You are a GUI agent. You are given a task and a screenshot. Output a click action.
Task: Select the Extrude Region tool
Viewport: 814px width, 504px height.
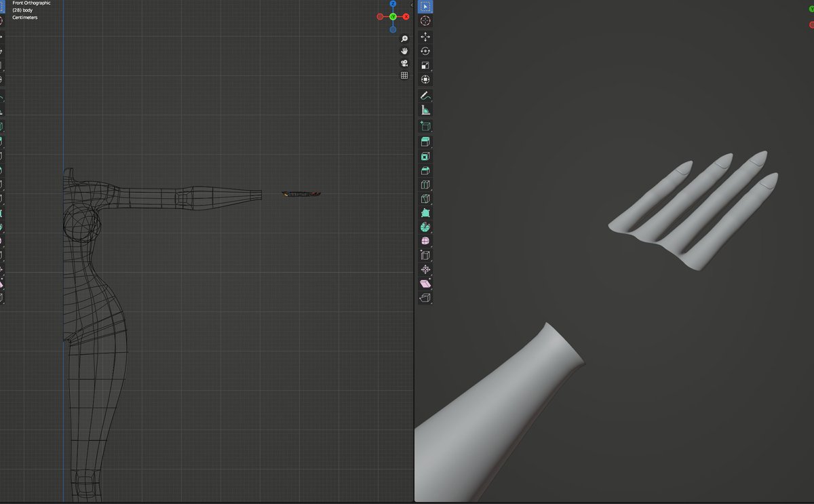[x=425, y=141]
